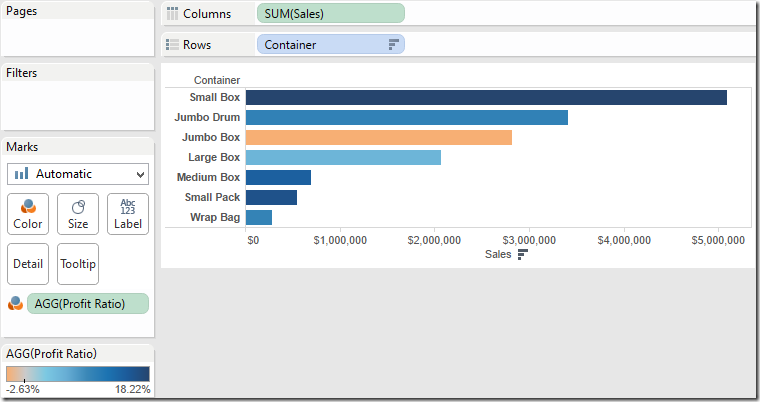Open the Size marks card
This screenshot has width=760, height=402.
tap(78, 214)
